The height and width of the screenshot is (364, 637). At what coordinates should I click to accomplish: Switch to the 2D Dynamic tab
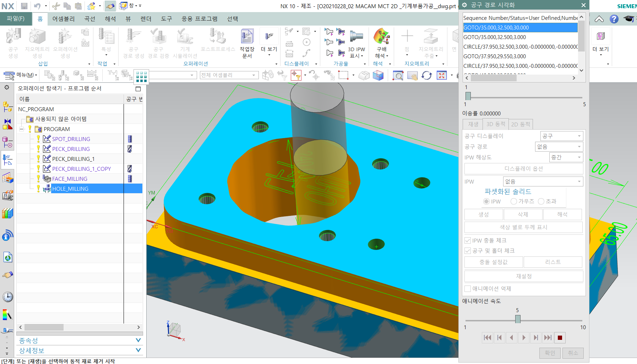(521, 124)
